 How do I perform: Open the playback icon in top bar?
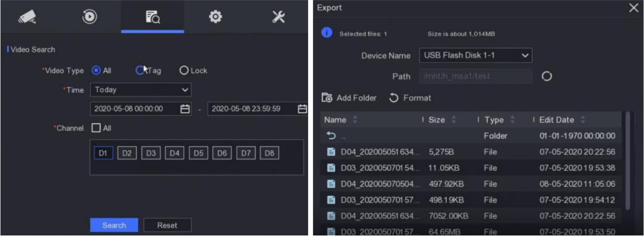pos(89,17)
